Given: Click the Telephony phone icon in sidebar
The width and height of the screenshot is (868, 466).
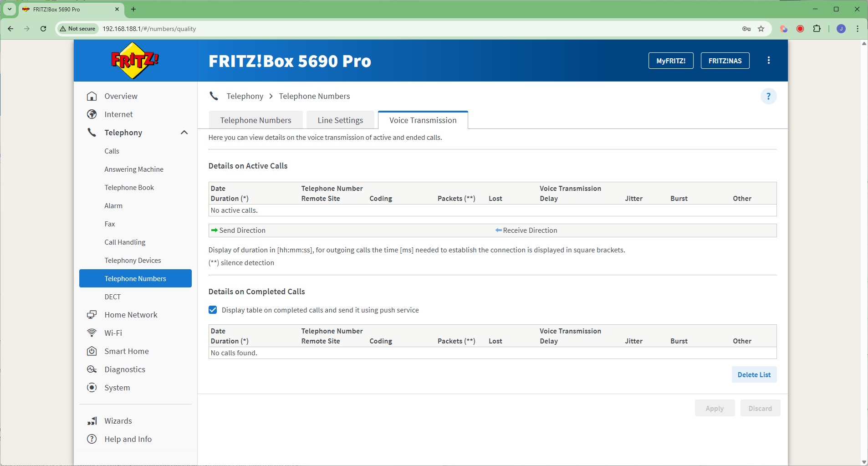Looking at the screenshot, I should tap(92, 133).
